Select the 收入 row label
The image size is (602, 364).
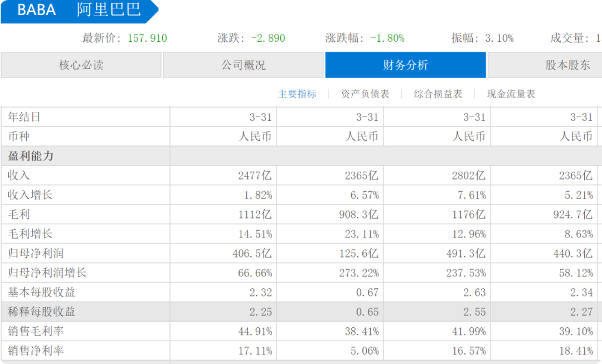coord(19,176)
